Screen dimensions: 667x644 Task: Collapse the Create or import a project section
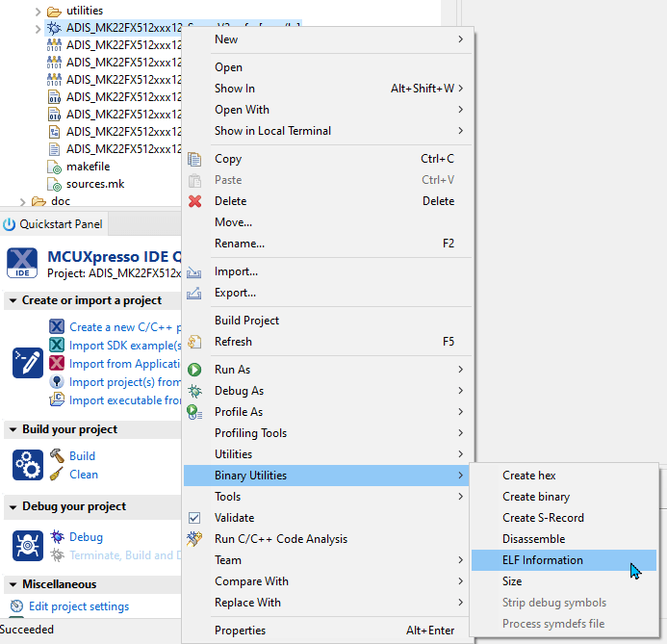coord(13,300)
